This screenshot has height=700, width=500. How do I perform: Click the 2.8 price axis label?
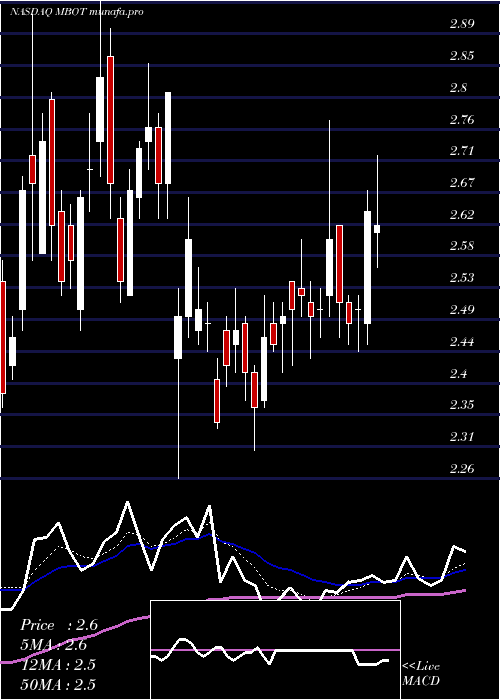pyautogui.click(x=458, y=88)
